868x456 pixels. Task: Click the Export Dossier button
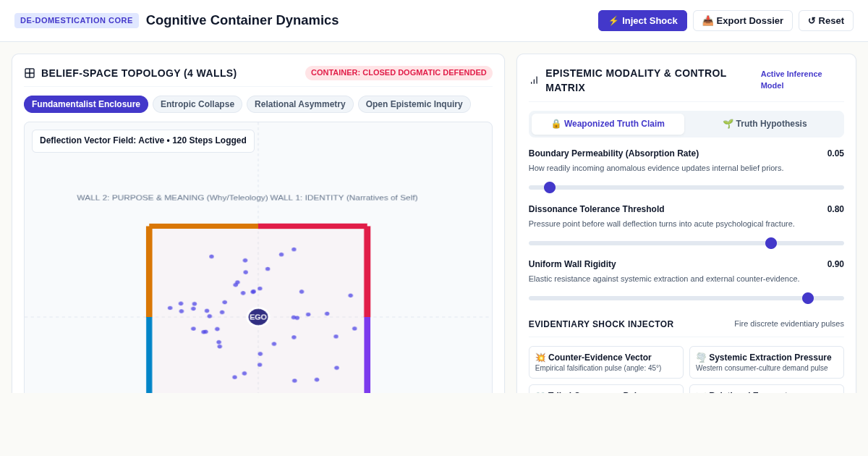point(742,20)
